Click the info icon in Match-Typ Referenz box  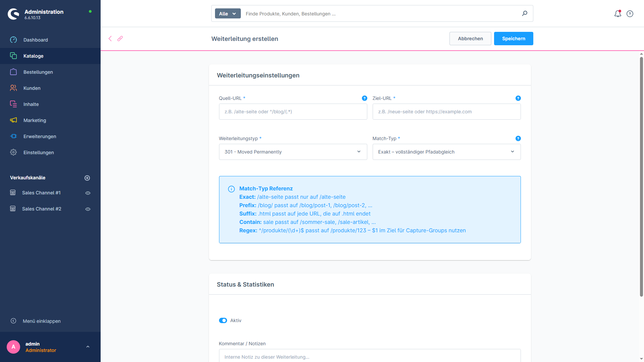231,189
